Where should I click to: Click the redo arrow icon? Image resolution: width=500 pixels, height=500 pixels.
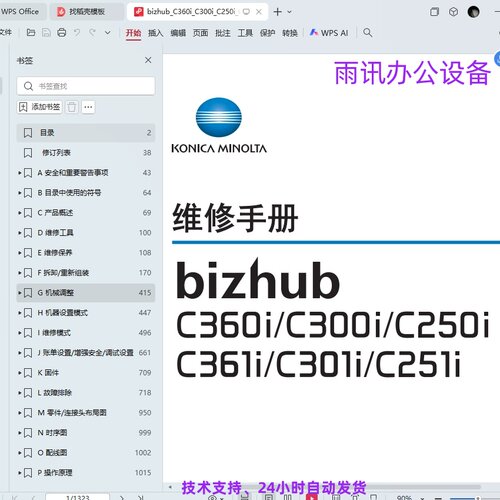pos(92,33)
